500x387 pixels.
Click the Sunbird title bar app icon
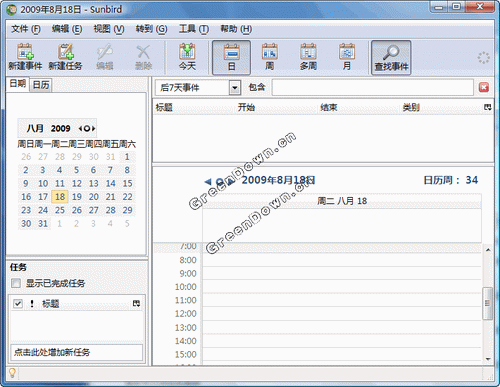coord(12,10)
